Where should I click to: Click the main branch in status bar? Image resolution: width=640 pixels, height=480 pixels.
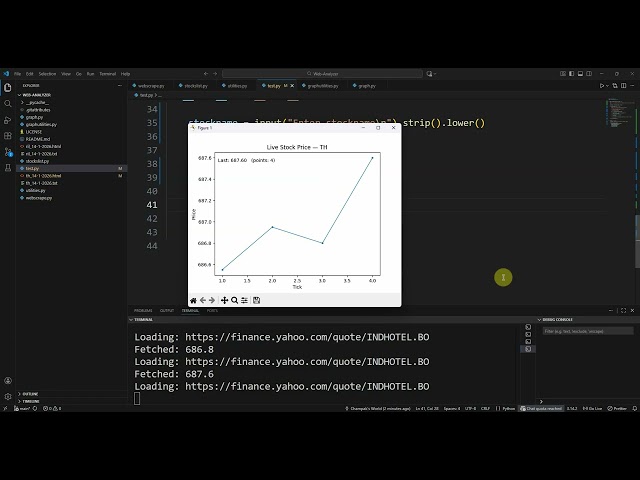pos(22,408)
